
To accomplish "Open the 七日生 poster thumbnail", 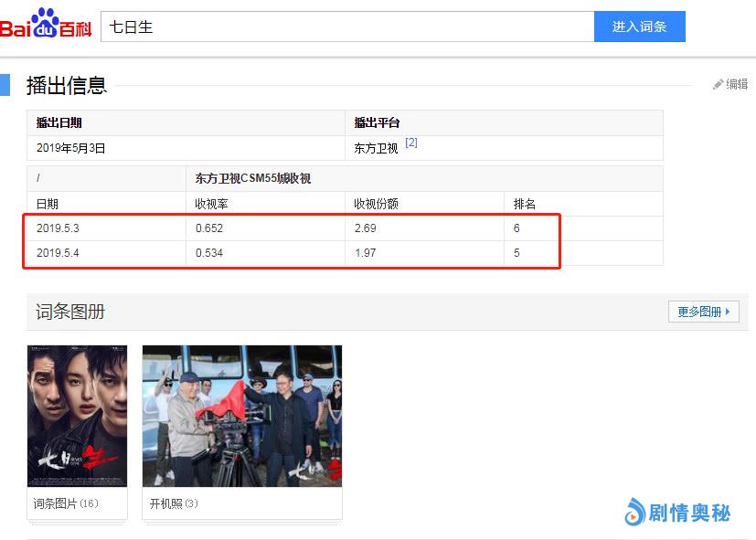I will (77, 416).
